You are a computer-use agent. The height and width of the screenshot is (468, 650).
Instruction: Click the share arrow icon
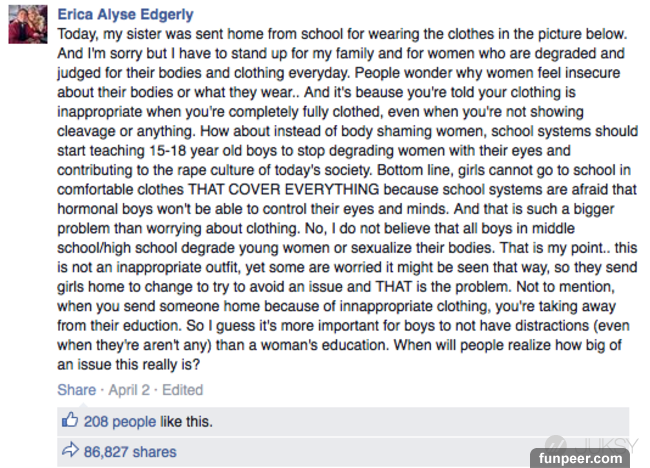[70, 451]
